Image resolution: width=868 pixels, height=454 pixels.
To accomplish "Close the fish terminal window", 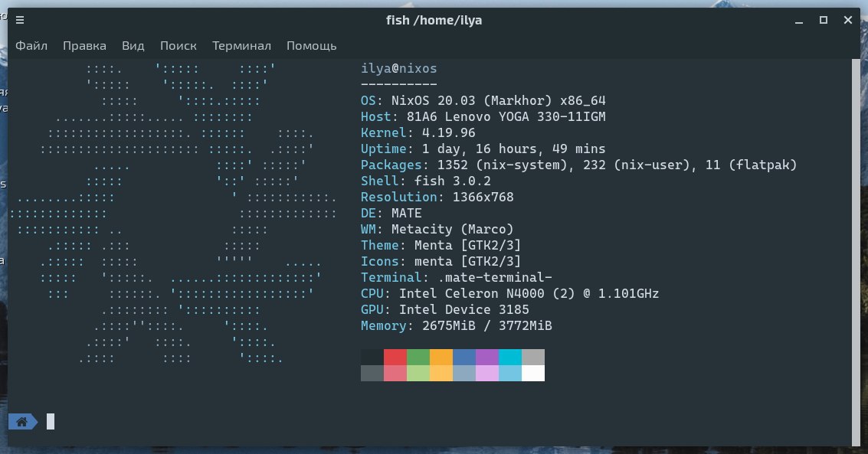I will click(x=847, y=21).
